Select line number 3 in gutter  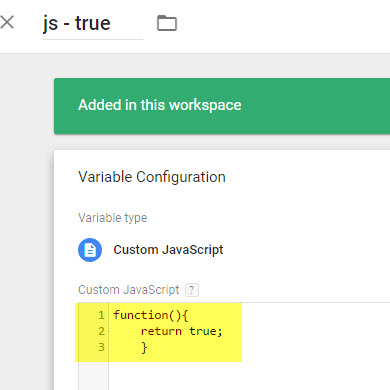[x=101, y=347]
